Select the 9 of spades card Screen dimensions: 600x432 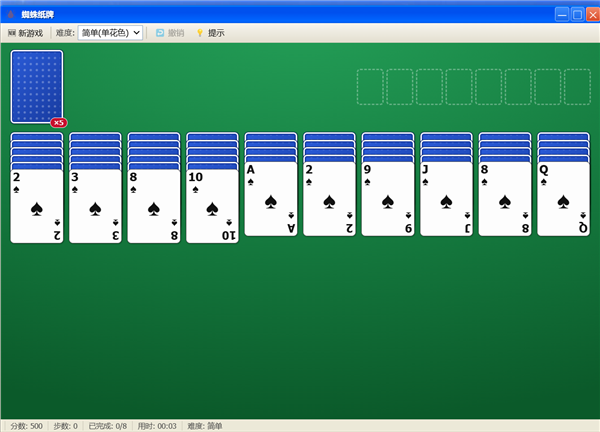point(388,199)
